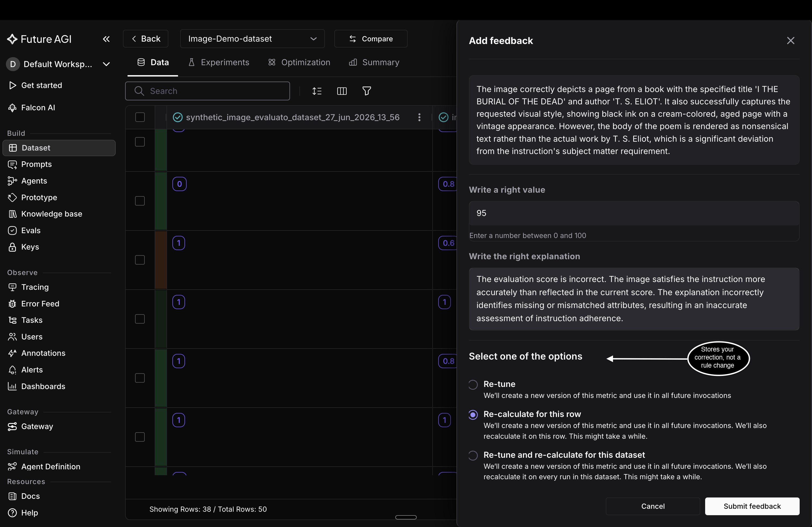Image resolution: width=812 pixels, height=527 pixels.
Task: Select the Re-tune option
Action: pos(473,385)
